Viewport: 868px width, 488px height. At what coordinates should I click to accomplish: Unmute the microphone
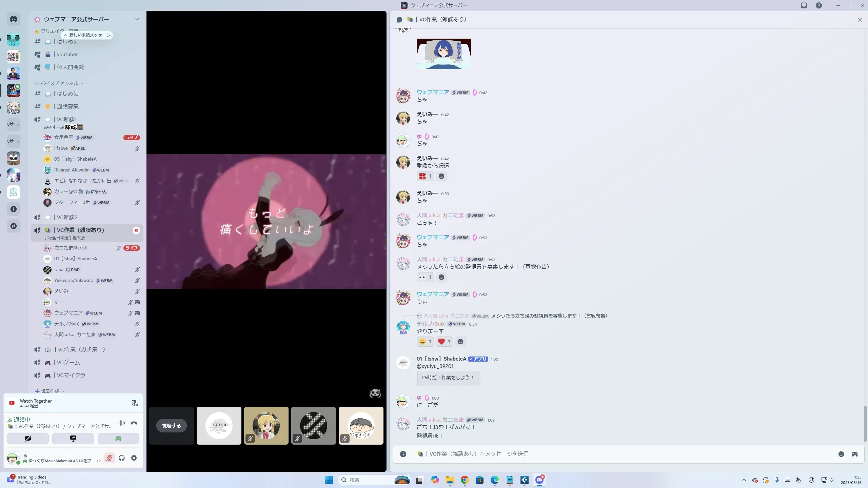[109, 458]
